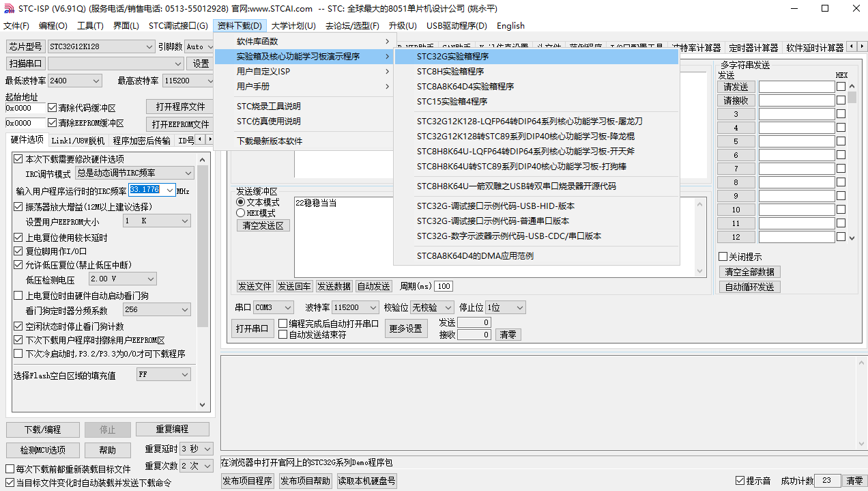Choose STC15实验箱4程序 entry

point(537,101)
